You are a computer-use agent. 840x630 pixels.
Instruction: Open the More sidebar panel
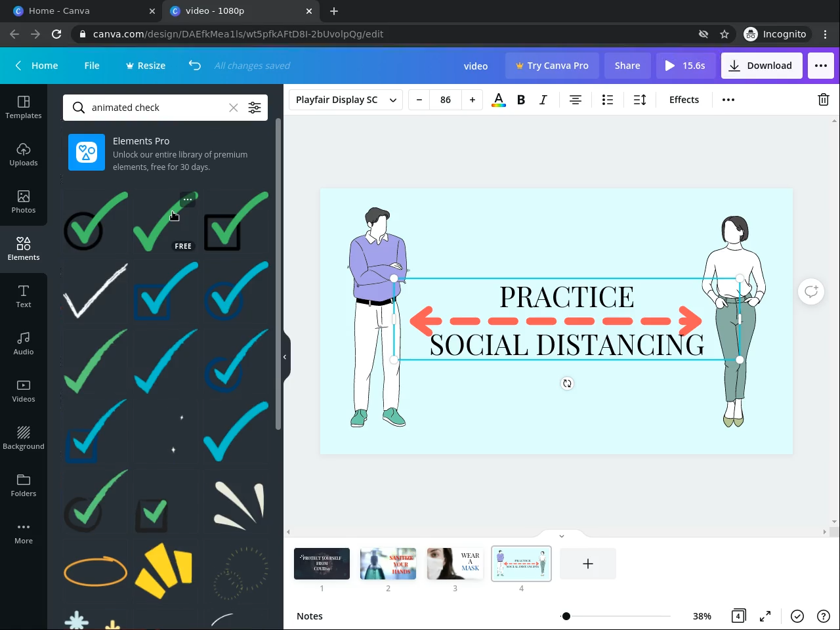(x=24, y=532)
